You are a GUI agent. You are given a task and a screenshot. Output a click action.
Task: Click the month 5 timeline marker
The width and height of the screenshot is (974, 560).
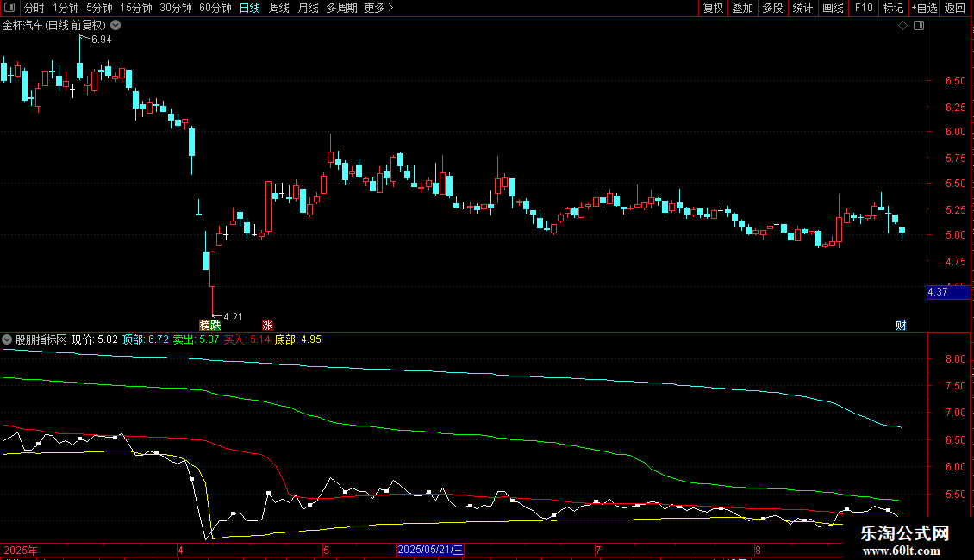click(326, 550)
